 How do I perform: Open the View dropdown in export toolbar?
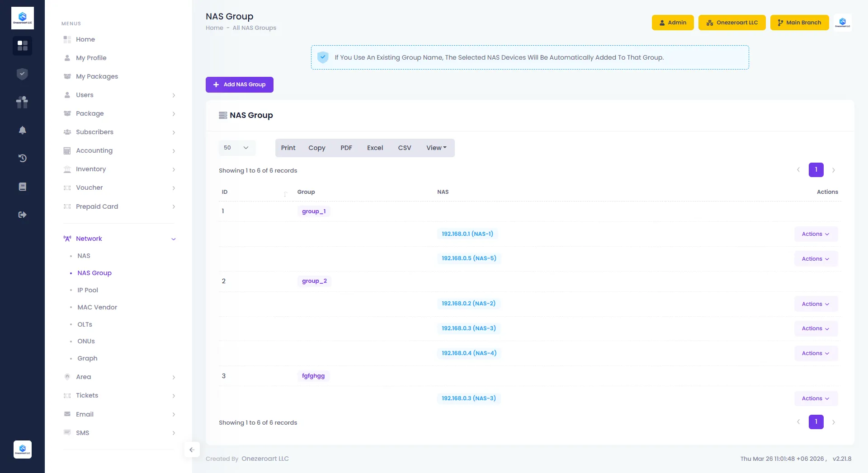436,148
